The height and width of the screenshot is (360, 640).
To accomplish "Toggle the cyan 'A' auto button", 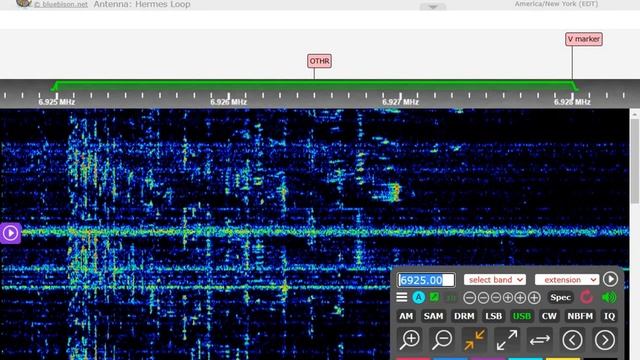I will tap(418, 298).
